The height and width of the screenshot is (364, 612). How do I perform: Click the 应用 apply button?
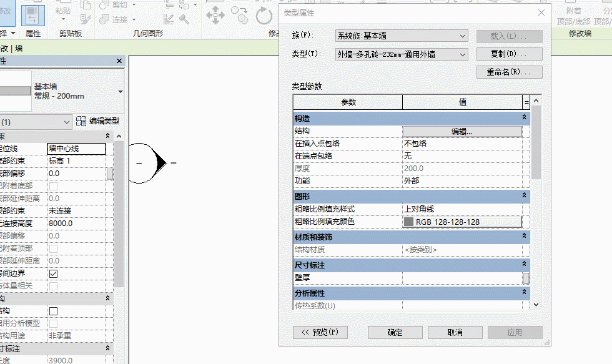click(515, 332)
